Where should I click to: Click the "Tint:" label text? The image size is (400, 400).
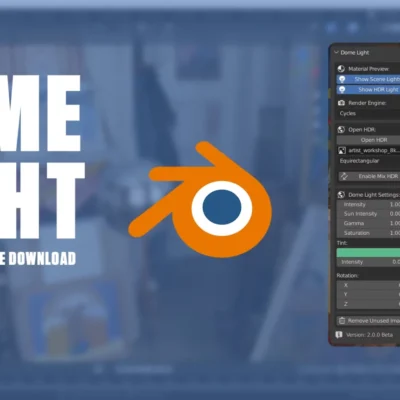342,243
